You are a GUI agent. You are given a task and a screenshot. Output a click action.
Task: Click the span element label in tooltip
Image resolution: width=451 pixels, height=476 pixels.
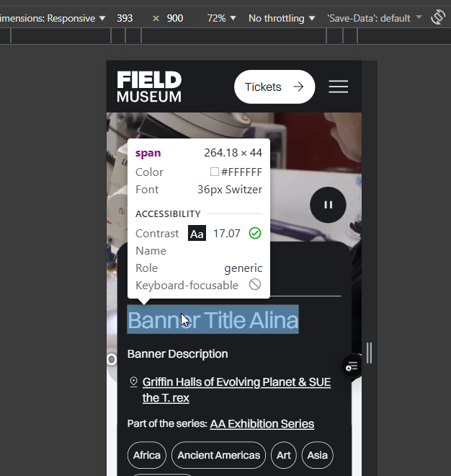(148, 153)
